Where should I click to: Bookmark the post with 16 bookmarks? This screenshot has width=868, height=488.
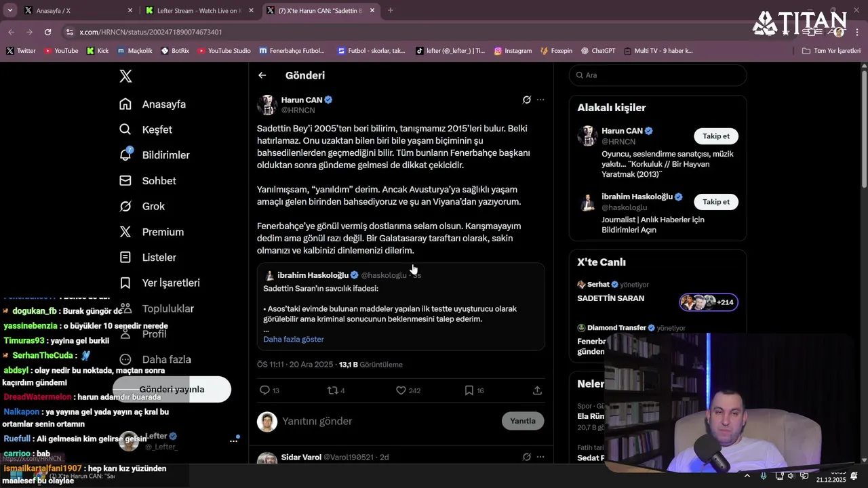click(x=474, y=390)
